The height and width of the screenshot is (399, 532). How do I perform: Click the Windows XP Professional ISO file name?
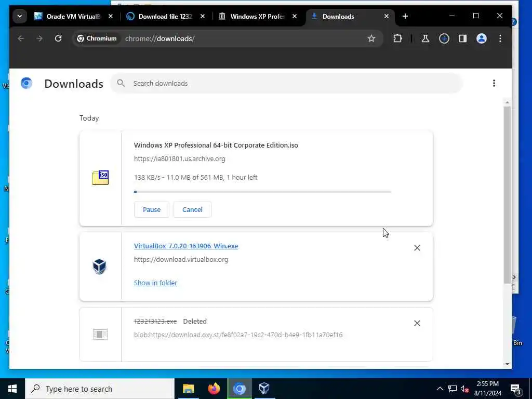click(216, 145)
